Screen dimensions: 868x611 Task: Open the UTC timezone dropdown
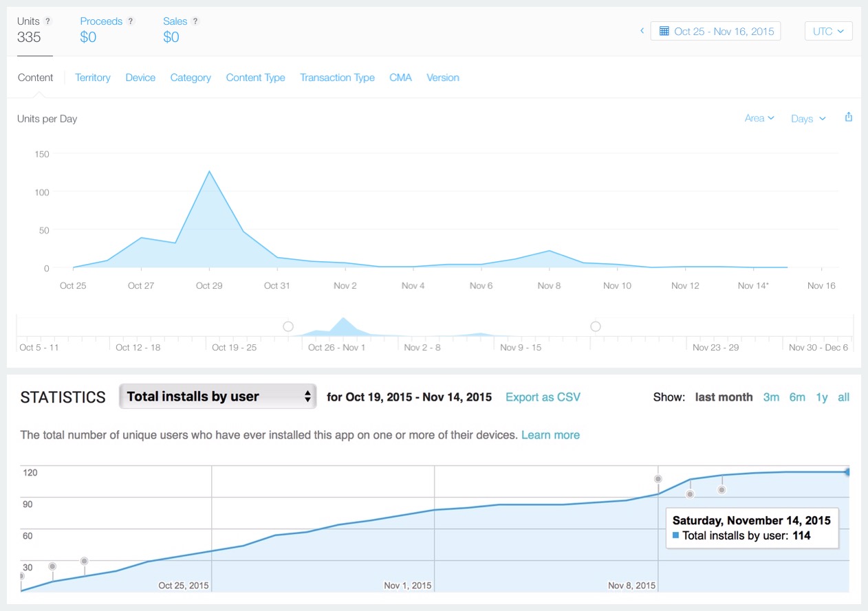tap(828, 31)
